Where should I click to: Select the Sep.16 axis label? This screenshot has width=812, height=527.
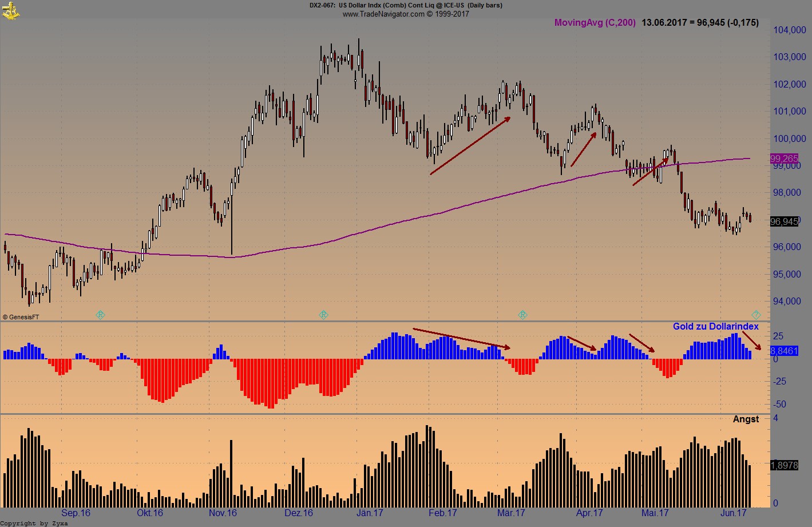[x=76, y=513]
